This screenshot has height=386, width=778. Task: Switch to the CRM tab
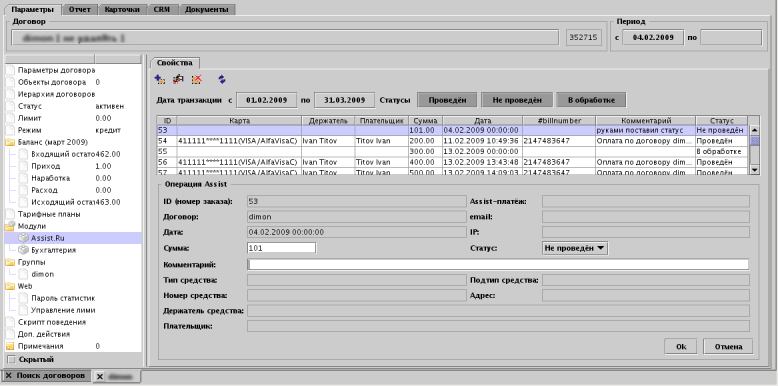tap(162, 9)
